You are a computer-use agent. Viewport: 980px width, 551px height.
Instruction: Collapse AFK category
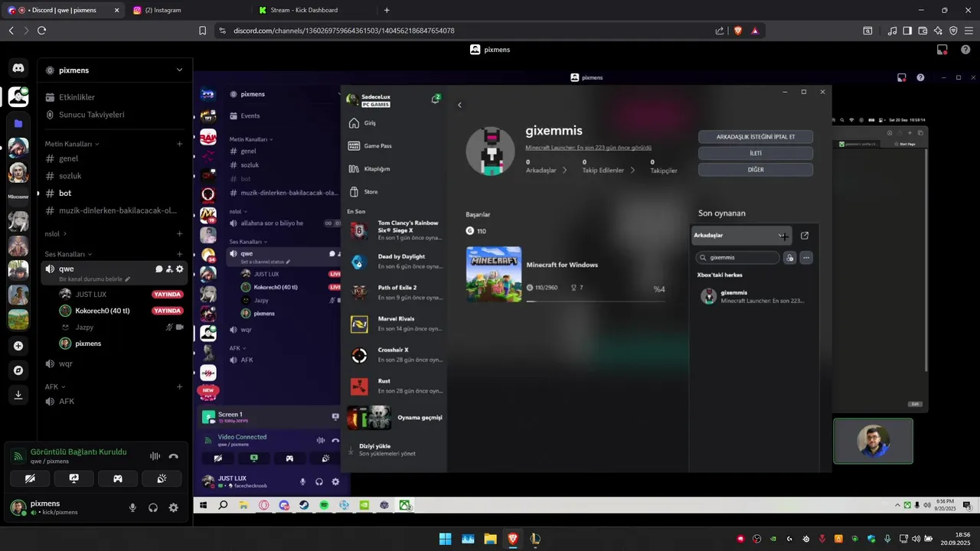pyautogui.click(x=55, y=386)
